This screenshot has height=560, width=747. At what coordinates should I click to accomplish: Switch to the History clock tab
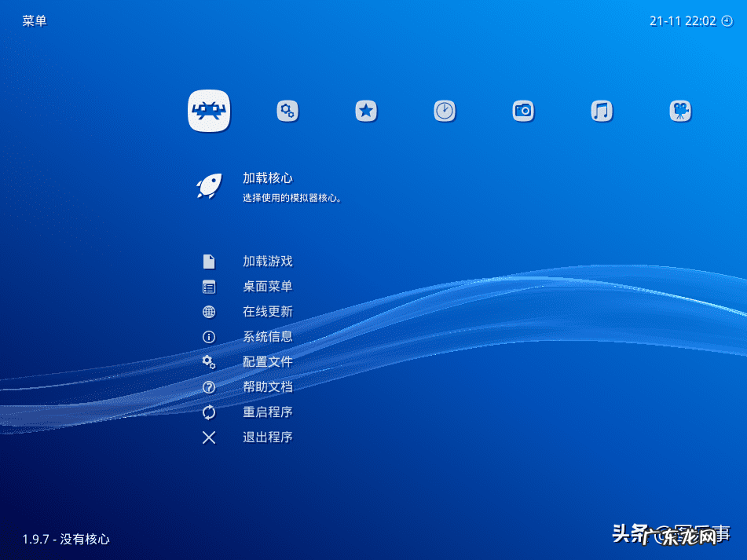coord(445,111)
